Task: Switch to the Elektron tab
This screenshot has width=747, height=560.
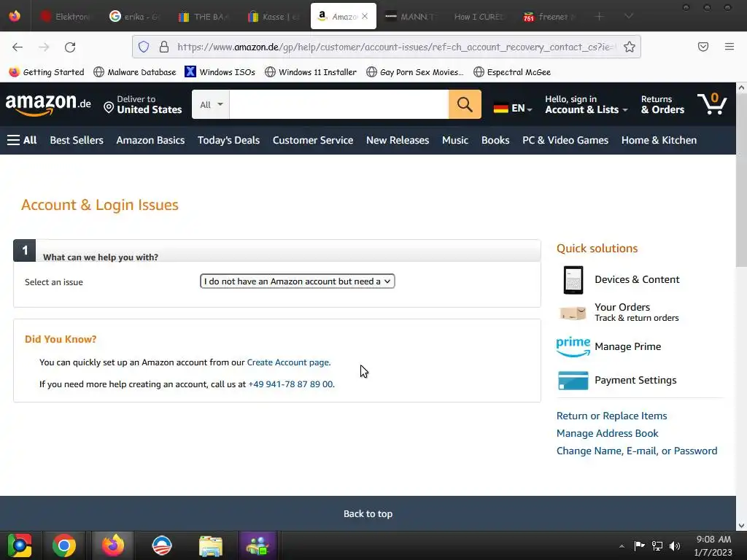Action: tap(65, 17)
